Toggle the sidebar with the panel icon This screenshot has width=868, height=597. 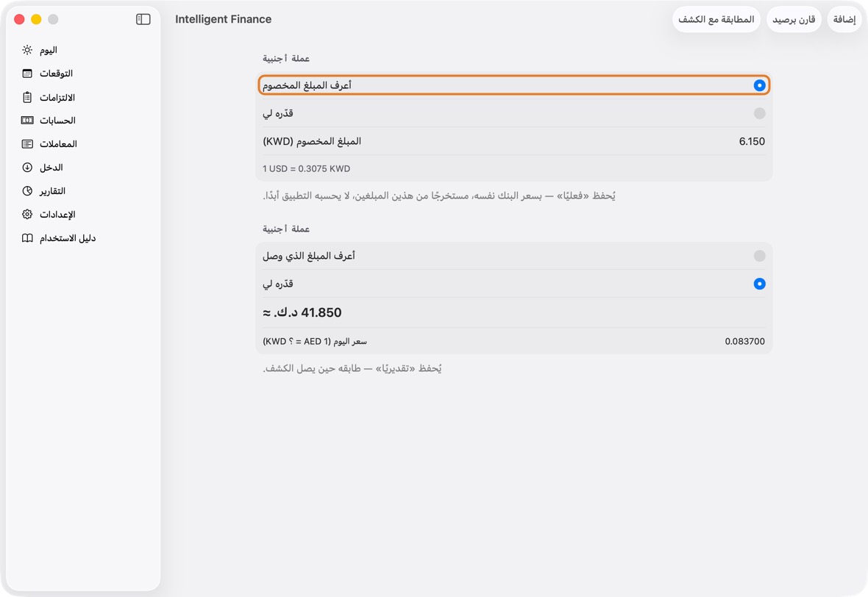(143, 19)
